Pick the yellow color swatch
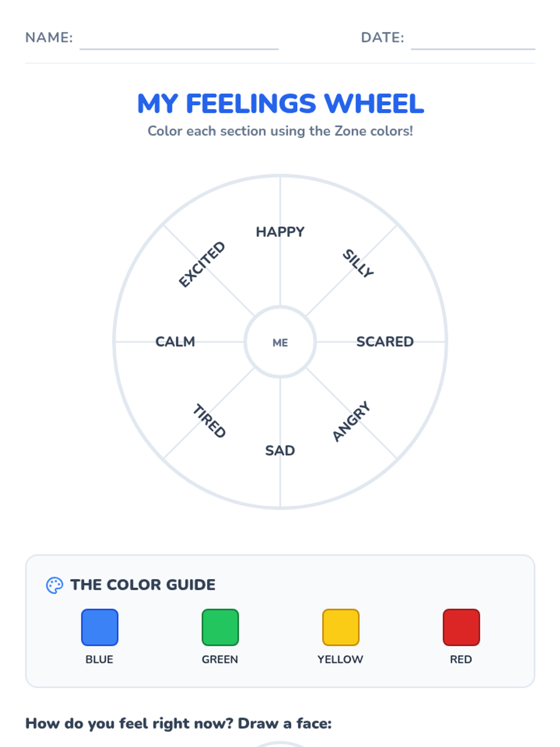The height and width of the screenshot is (747, 560). [x=341, y=627]
